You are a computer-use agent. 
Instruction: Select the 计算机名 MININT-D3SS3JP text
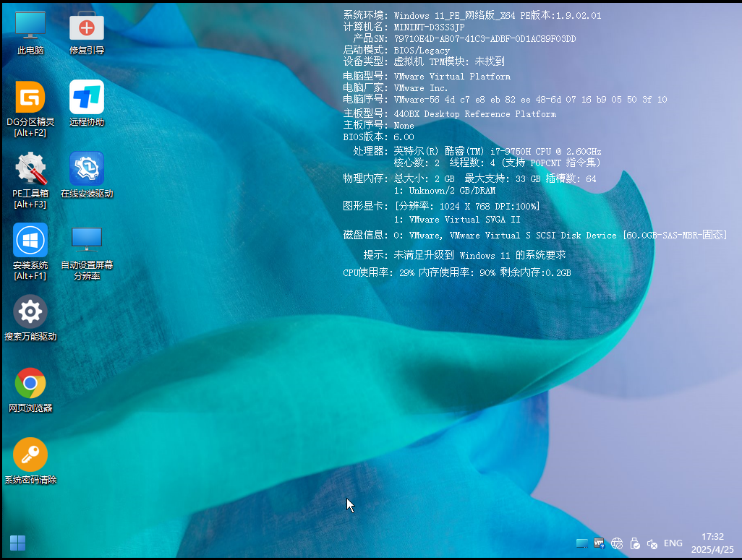click(404, 27)
